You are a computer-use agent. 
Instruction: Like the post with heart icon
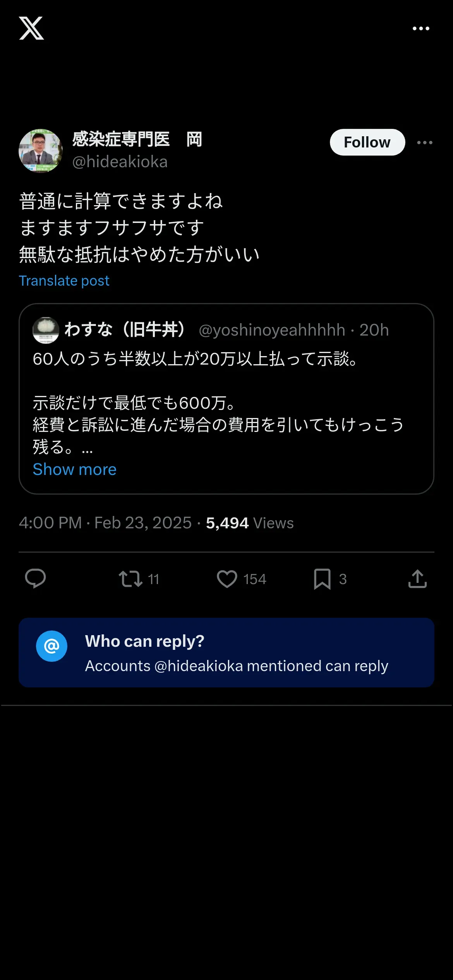click(227, 579)
